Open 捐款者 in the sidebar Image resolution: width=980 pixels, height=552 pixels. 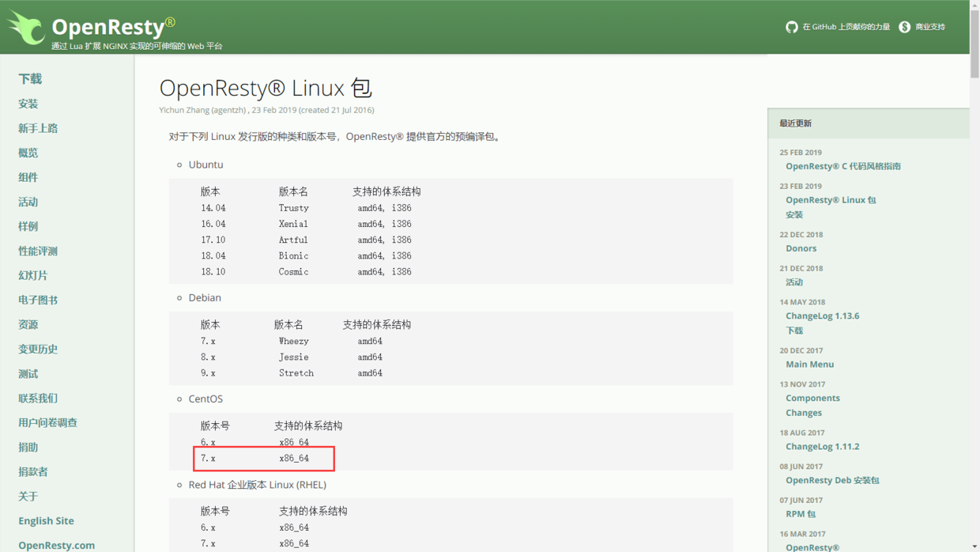[x=33, y=471]
